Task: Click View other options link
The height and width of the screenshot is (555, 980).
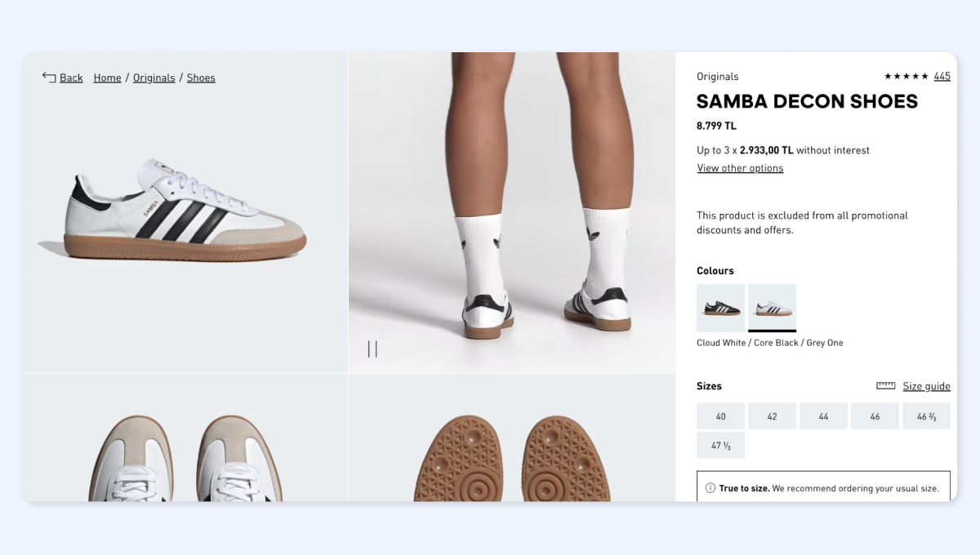Action: click(x=740, y=169)
